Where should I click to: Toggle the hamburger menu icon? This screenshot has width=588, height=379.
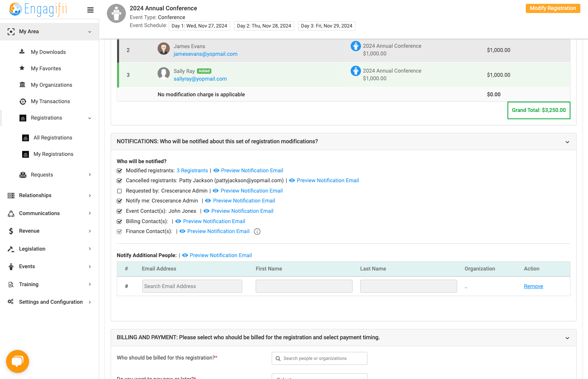[90, 10]
